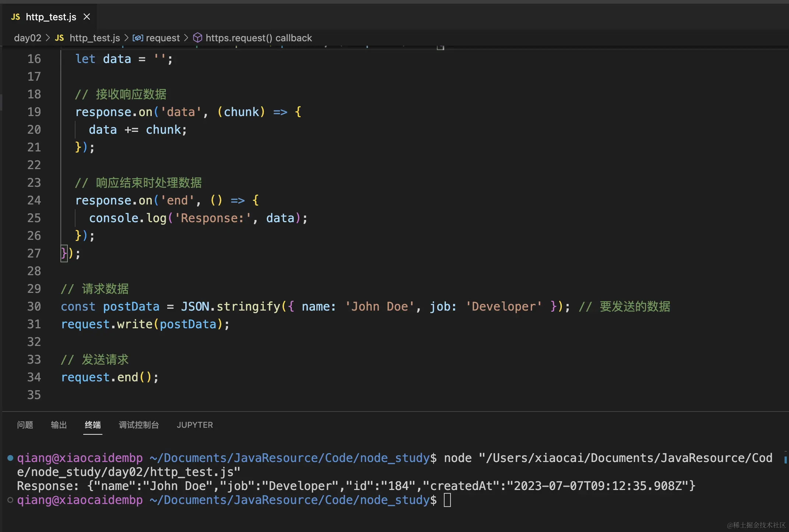Click the terminal cursor input area
This screenshot has height=532, width=789.
[x=447, y=500]
